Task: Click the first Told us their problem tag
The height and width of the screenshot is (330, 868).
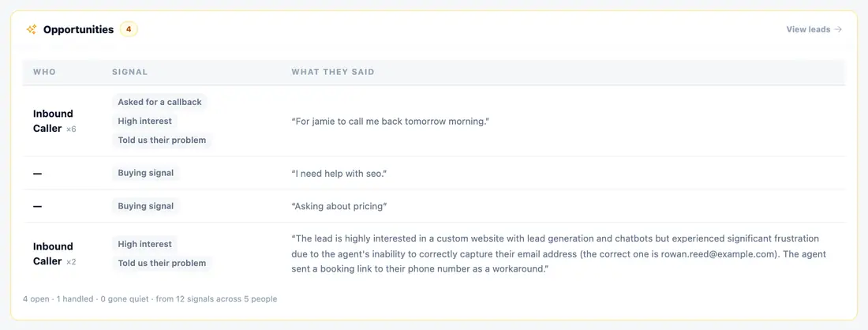Action: pyautogui.click(x=163, y=140)
